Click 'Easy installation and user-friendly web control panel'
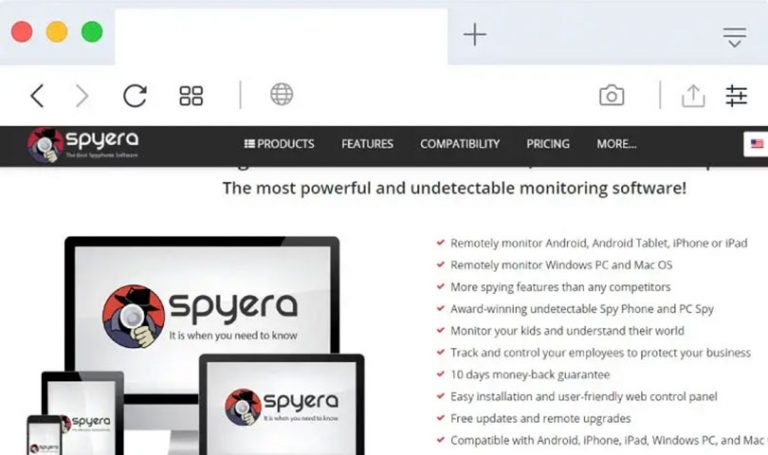The height and width of the screenshot is (455, 768). 584,397
